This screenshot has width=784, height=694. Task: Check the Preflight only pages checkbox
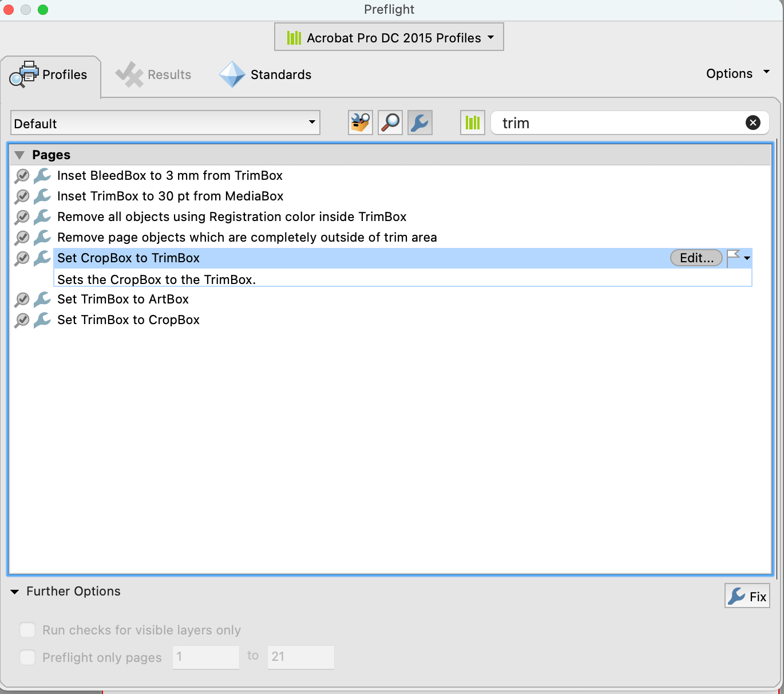(27, 657)
